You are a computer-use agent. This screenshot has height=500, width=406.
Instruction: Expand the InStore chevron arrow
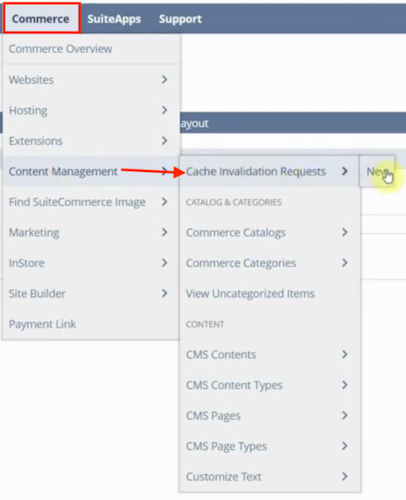point(164,263)
